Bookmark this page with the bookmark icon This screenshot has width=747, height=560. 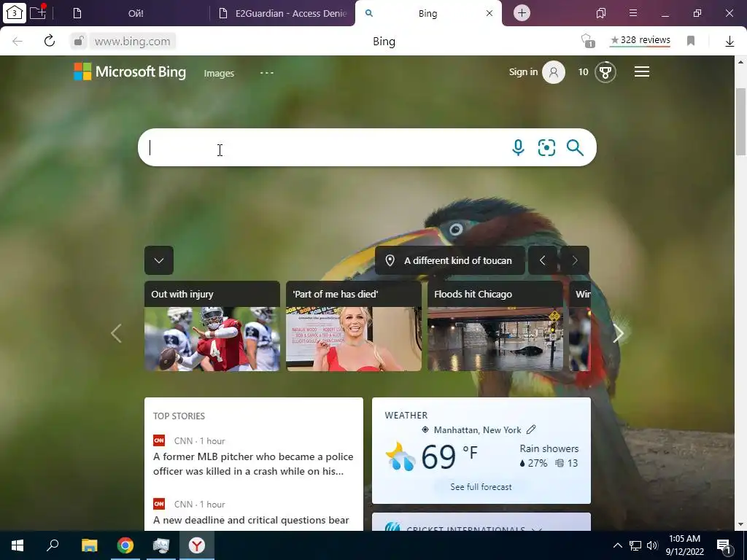(x=691, y=41)
